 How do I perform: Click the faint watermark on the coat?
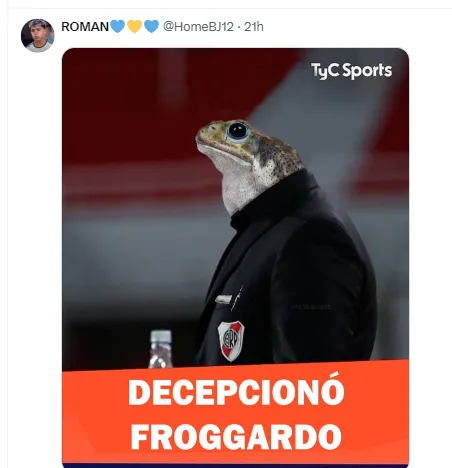(311, 307)
